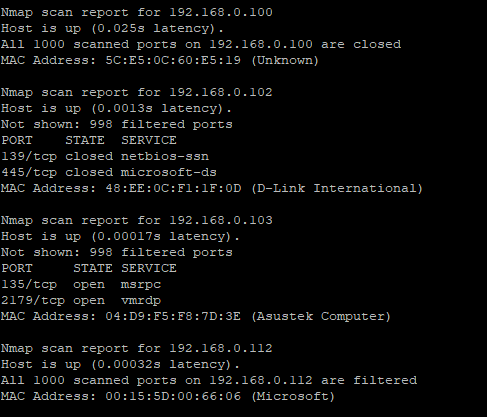The width and height of the screenshot is (487, 417).
Task: Click MAC address 48:EE:0C:F1:1F:0D
Action: click(x=173, y=188)
